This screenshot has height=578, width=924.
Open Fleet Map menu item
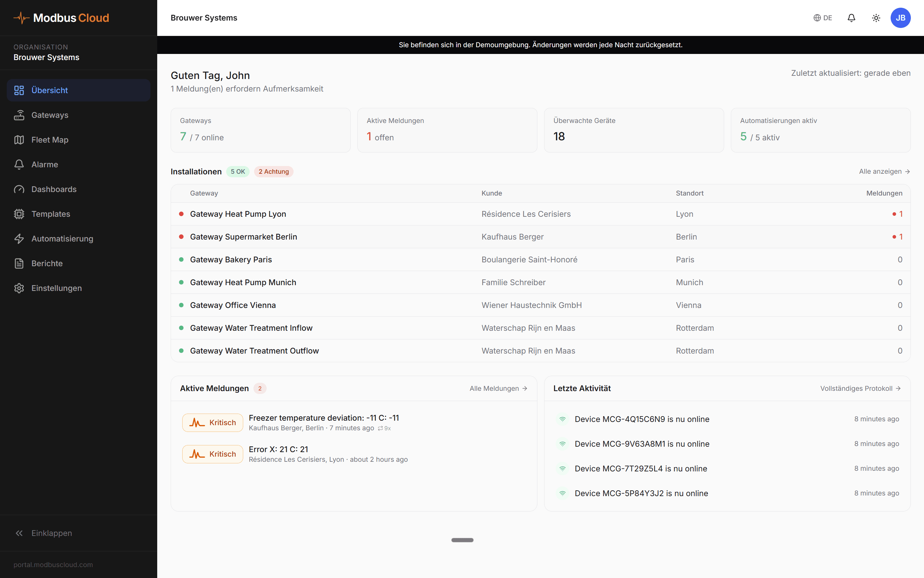[x=79, y=140]
